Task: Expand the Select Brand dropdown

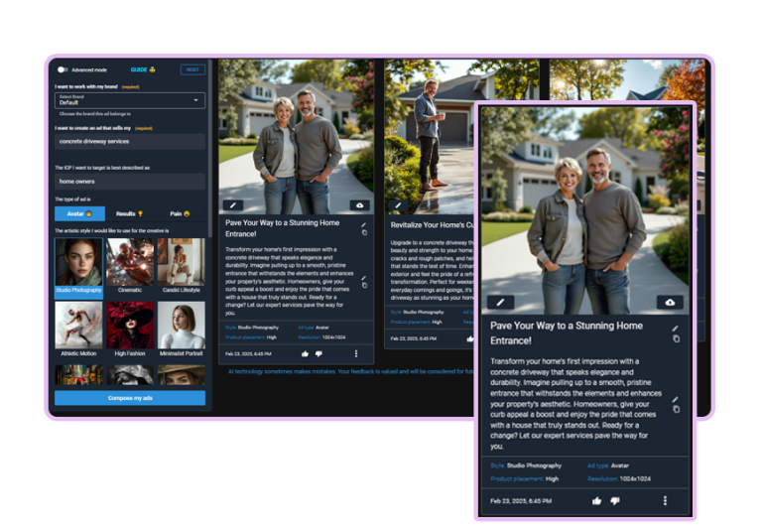Action: coord(129,100)
